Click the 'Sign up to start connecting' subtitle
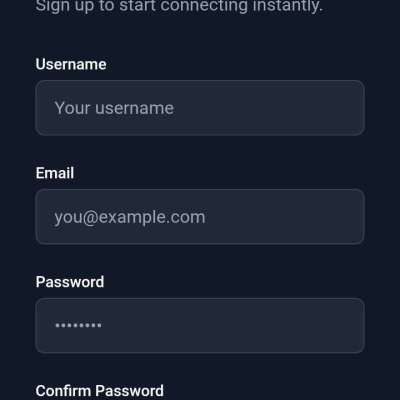Viewport: 400px width, 400px height. tap(179, 6)
